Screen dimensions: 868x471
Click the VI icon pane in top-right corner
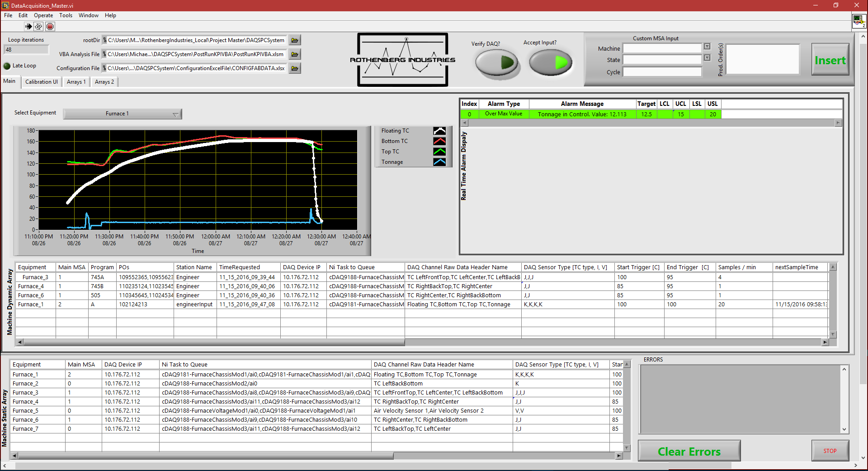pyautogui.click(x=859, y=21)
